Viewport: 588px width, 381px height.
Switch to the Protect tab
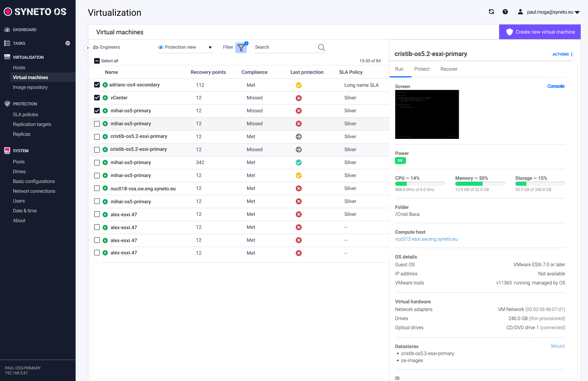422,69
